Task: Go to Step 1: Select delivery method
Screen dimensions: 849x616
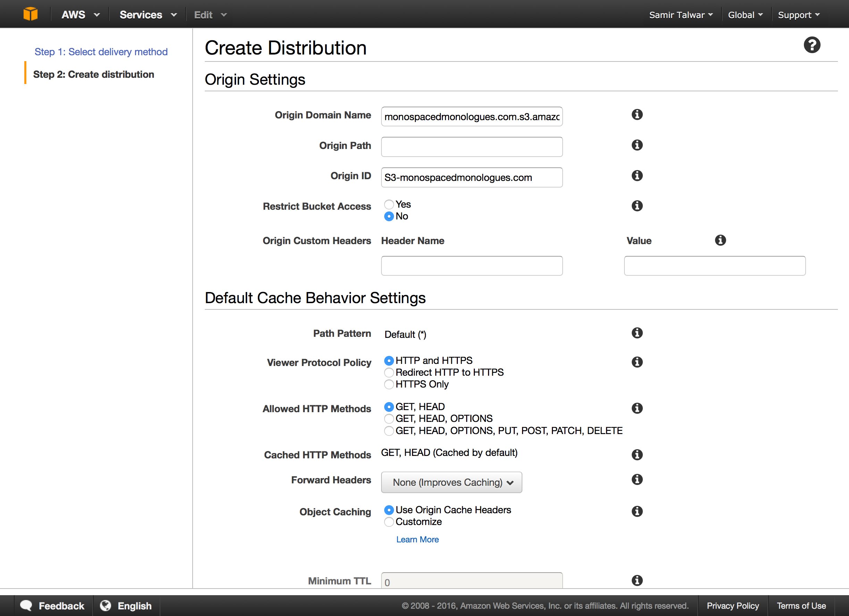Action: 101,52
